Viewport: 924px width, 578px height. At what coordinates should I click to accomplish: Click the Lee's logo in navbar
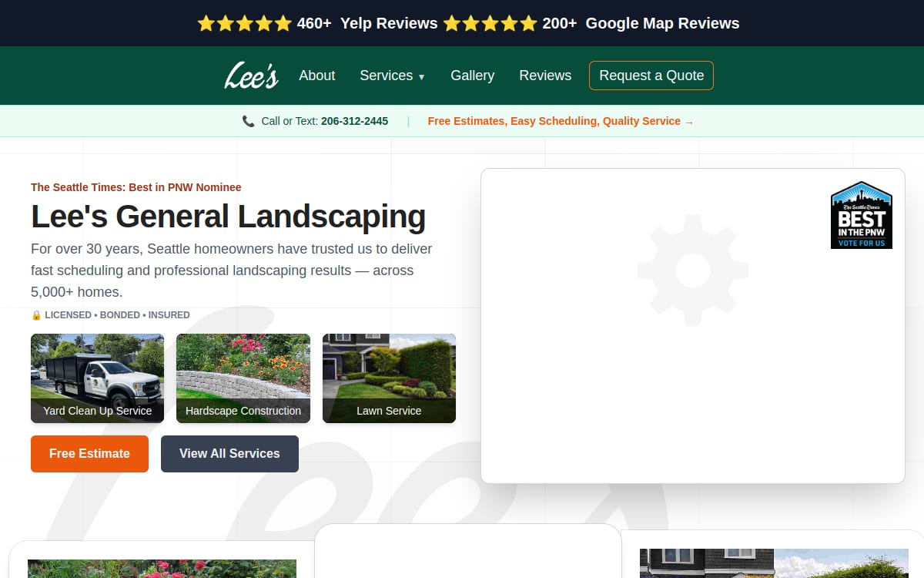coord(251,76)
